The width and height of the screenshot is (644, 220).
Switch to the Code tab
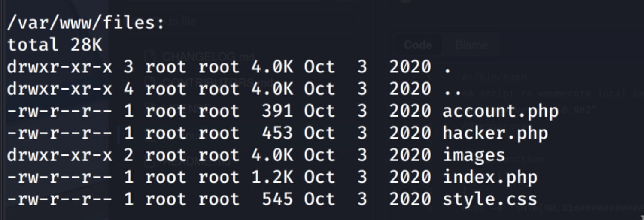point(418,45)
